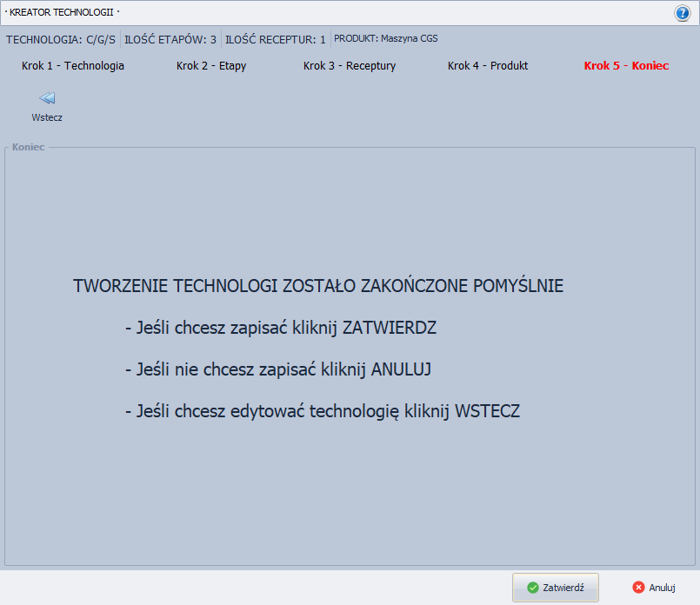Image resolution: width=700 pixels, height=605 pixels.
Task: Click the Wstecz text label below the arrow
Action: point(47,117)
